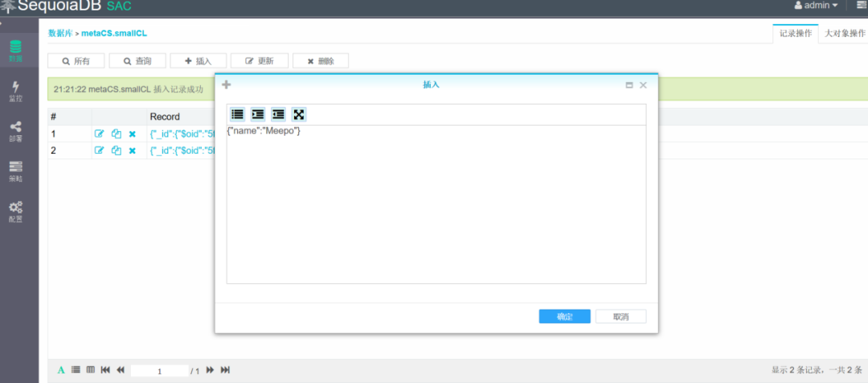868x383 pixels.
Task: Expand the sidebar with the small arrow
Action: 2,24
